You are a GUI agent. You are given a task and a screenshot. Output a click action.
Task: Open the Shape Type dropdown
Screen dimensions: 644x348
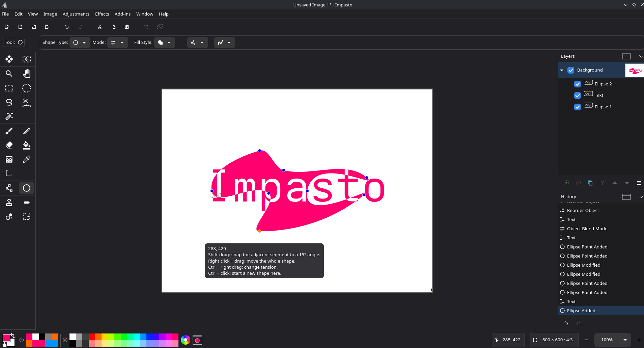pos(80,43)
